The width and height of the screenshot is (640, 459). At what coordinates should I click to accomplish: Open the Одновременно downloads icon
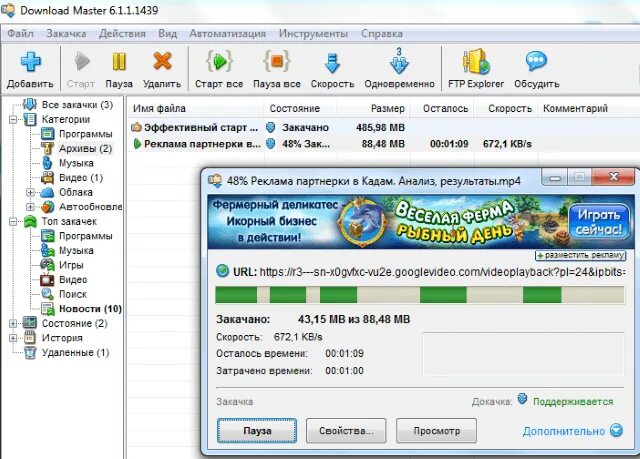coord(399,61)
